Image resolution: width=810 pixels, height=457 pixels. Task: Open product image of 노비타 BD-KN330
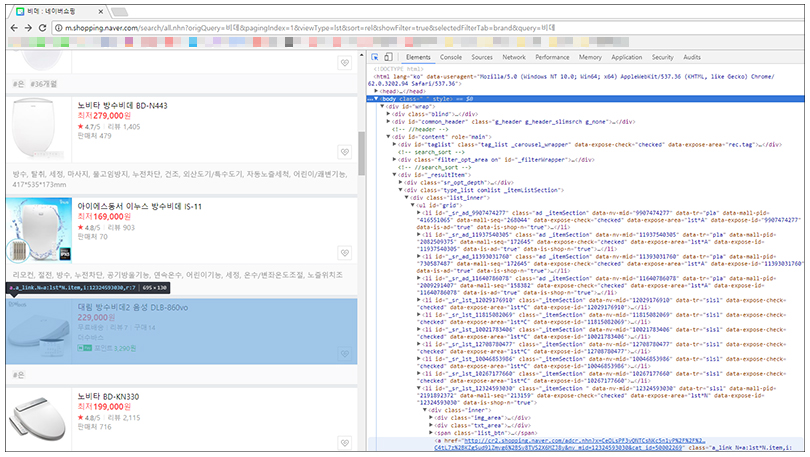pos(39,419)
